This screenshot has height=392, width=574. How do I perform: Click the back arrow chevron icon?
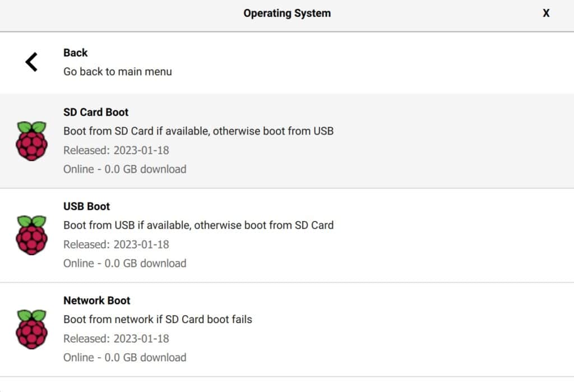[31, 62]
